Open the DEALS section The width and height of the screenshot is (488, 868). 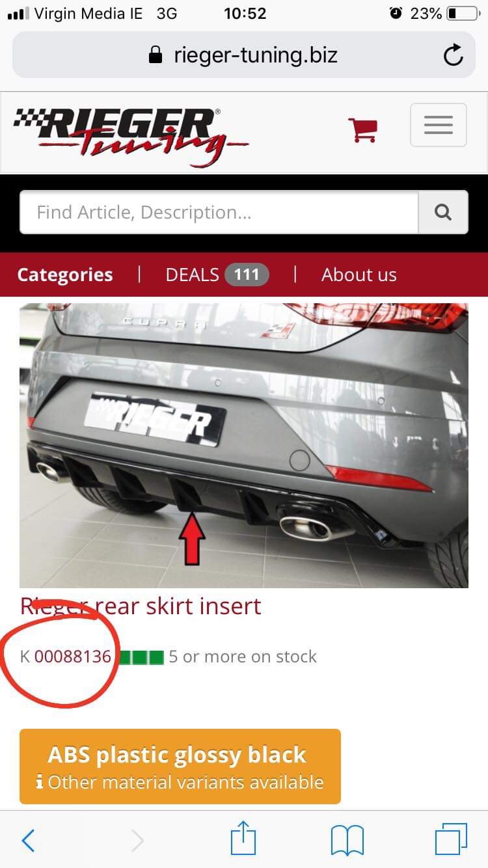pos(192,275)
